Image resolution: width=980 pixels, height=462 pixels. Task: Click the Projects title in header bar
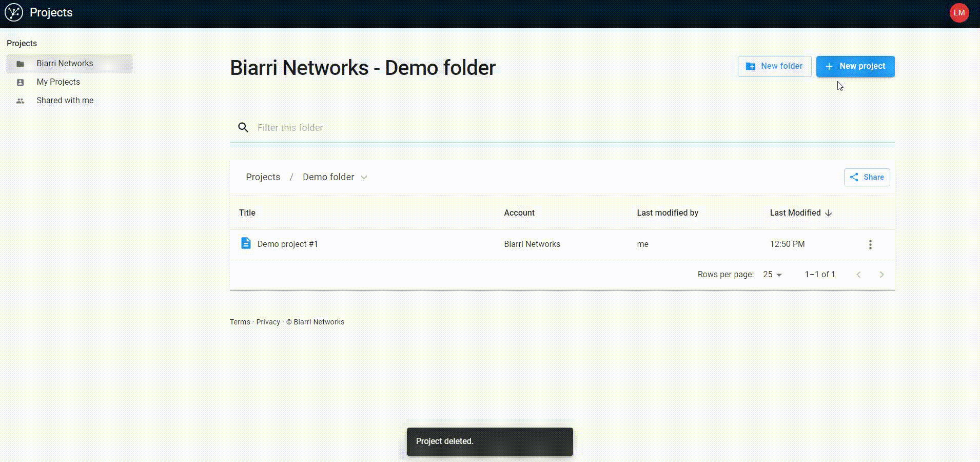(51, 12)
